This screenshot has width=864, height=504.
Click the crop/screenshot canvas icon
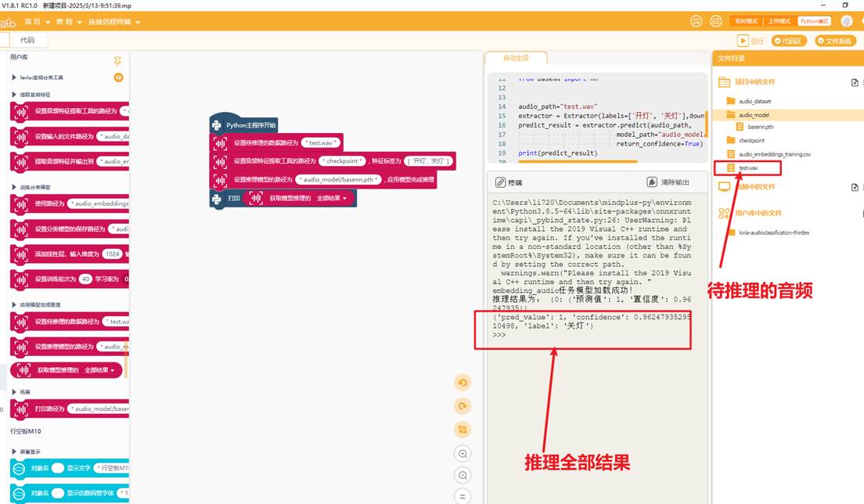click(463, 430)
